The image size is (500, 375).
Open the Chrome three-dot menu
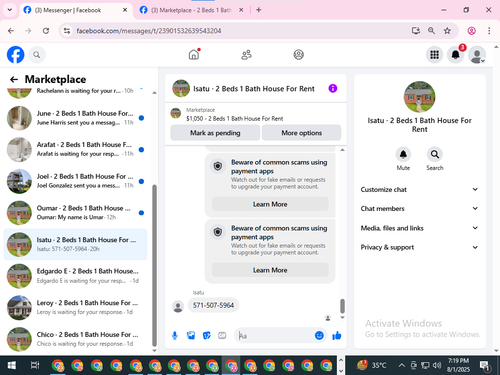point(489,31)
